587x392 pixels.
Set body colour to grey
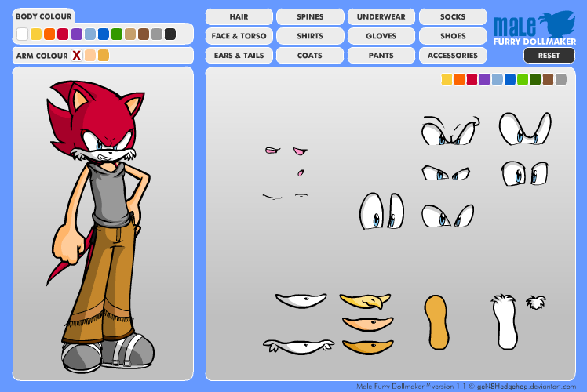click(157, 34)
